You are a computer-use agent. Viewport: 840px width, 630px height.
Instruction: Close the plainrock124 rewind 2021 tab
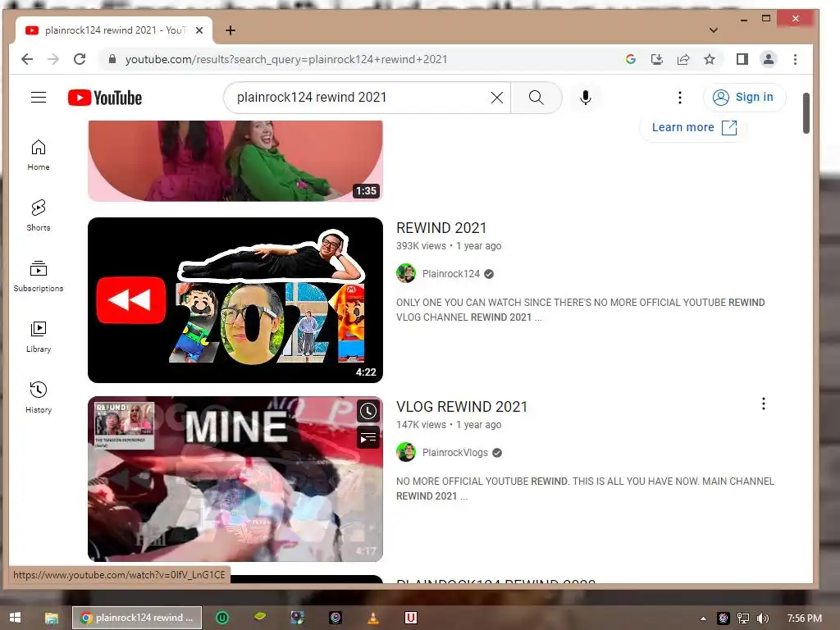tap(199, 30)
